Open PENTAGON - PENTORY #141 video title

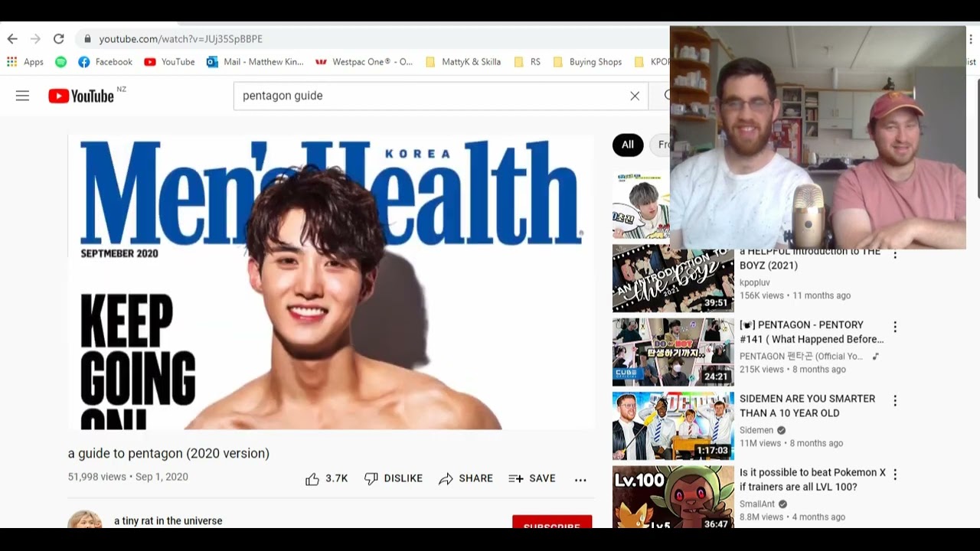coord(812,332)
